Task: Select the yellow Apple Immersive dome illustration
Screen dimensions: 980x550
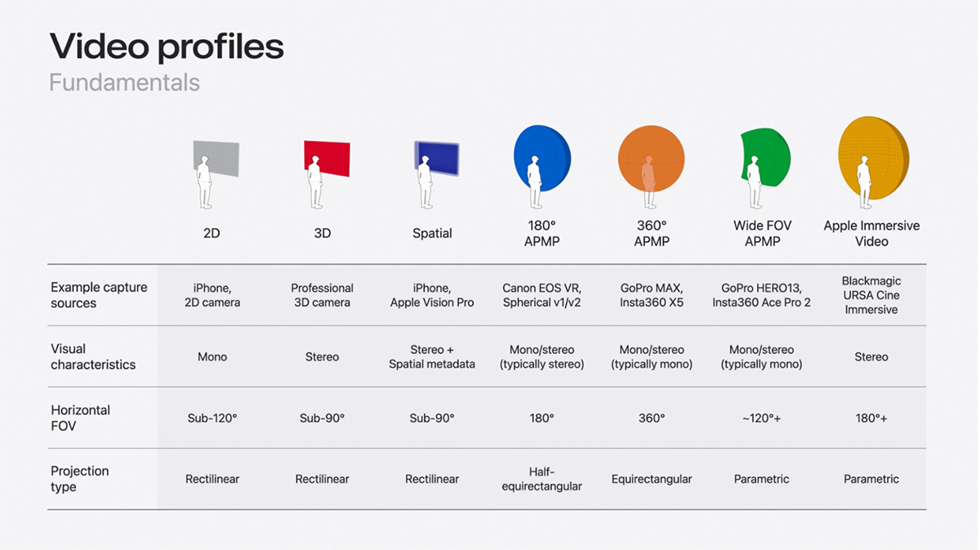Action: click(874, 157)
